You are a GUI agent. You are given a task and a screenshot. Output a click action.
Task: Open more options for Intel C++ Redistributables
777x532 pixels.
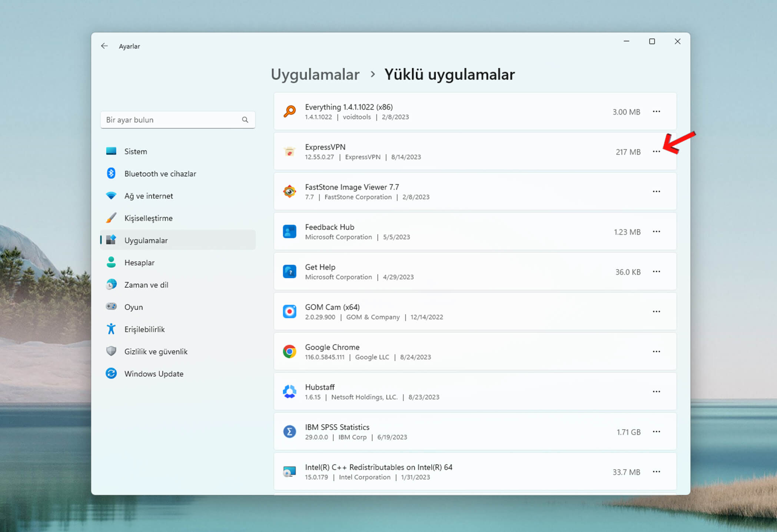pos(656,472)
